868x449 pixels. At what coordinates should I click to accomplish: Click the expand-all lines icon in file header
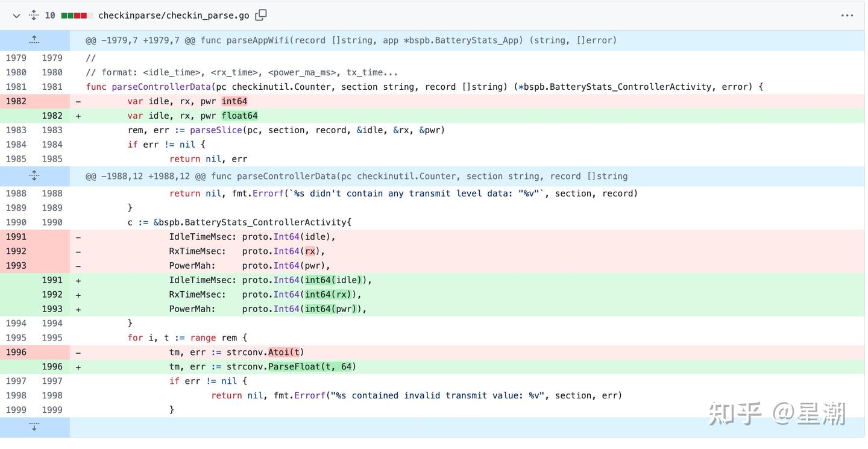(34, 16)
